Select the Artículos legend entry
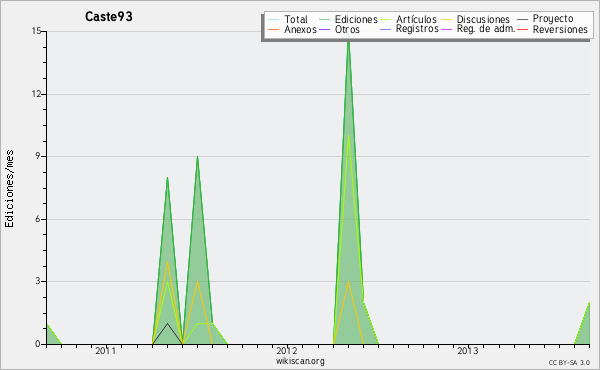 (416, 20)
